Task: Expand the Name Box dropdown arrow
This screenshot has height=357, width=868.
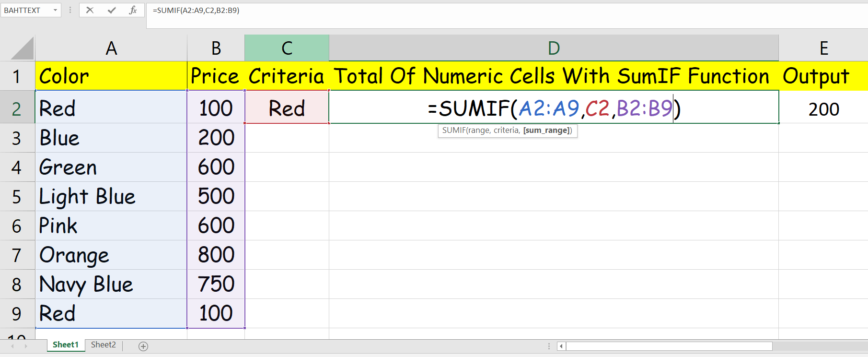Action: click(x=55, y=10)
